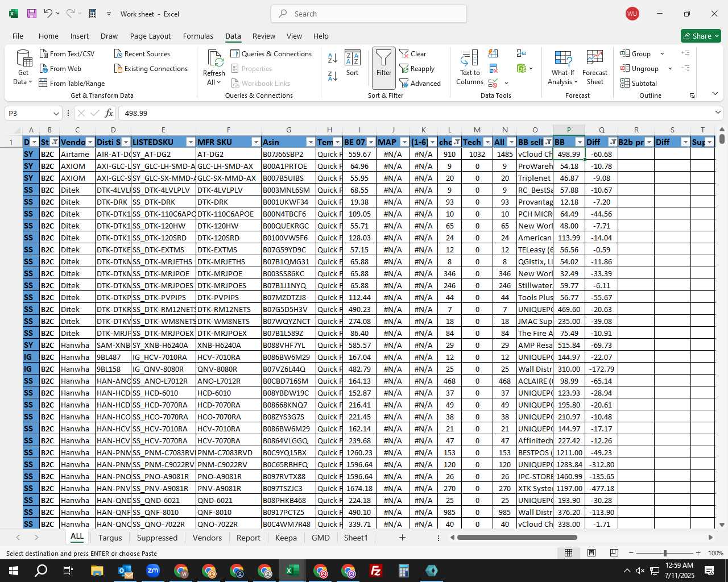Click zoom out minus button
The image size is (728, 582).
coord(631,553)
